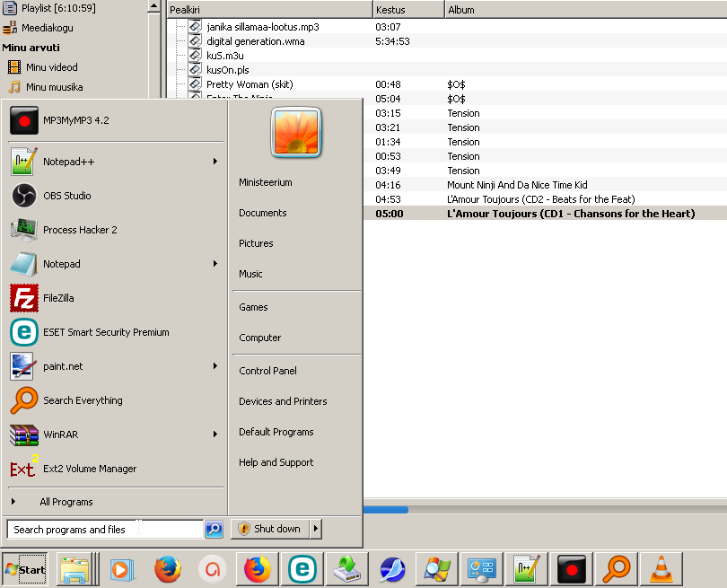Launch first Firefox icon on taskbar

pos(167,569)
